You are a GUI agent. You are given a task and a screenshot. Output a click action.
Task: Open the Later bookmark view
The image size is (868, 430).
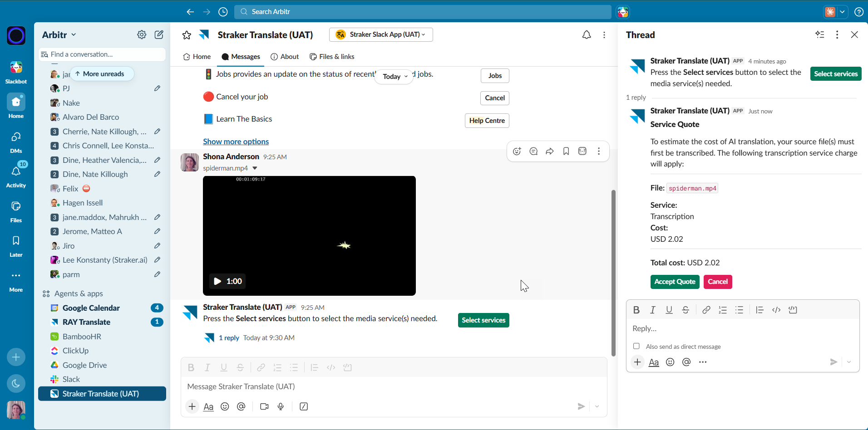(16, 246)
